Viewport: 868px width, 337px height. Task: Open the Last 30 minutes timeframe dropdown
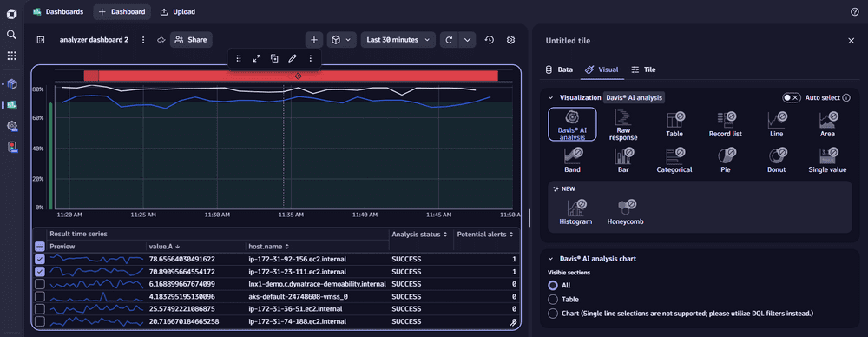click(x=398, y=40)
